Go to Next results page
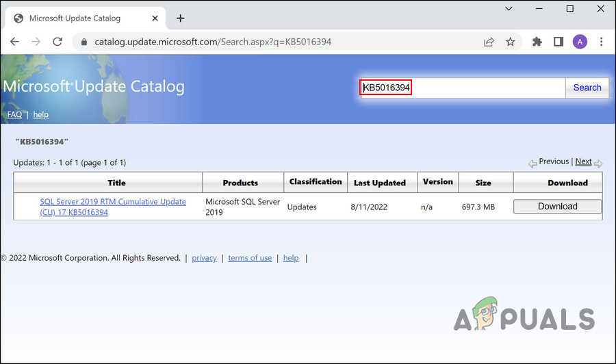Image resolution: width=616 pixels, height=364 pixels. (x=583, y=161)
